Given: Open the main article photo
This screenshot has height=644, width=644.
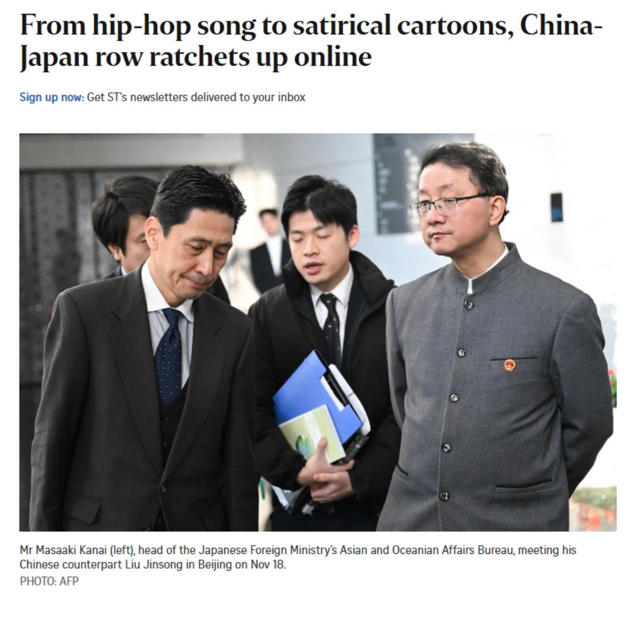Looking at the screenshot, I should tap(318, 332).
